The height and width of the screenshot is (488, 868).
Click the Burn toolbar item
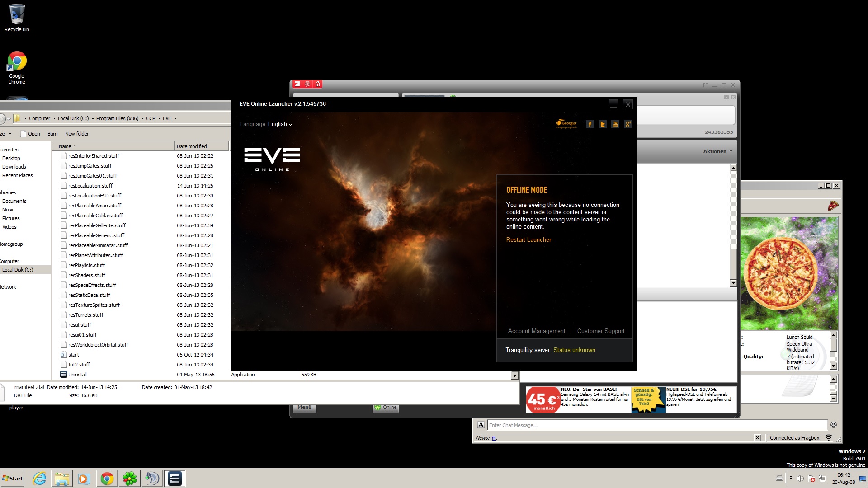[x=52, y=134]
